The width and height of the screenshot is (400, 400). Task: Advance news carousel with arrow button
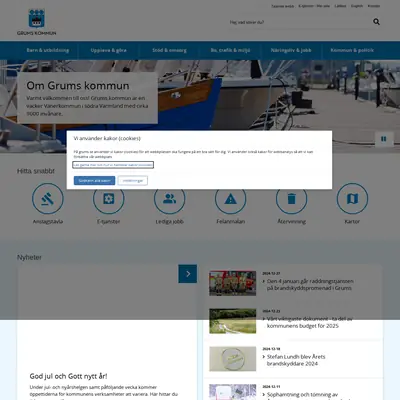[188, 274]
